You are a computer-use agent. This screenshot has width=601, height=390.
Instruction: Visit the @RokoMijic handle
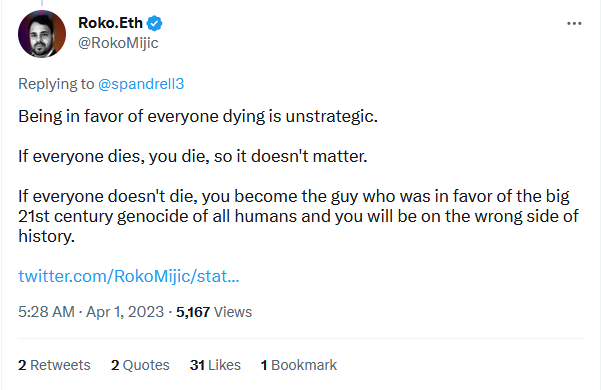118,43
